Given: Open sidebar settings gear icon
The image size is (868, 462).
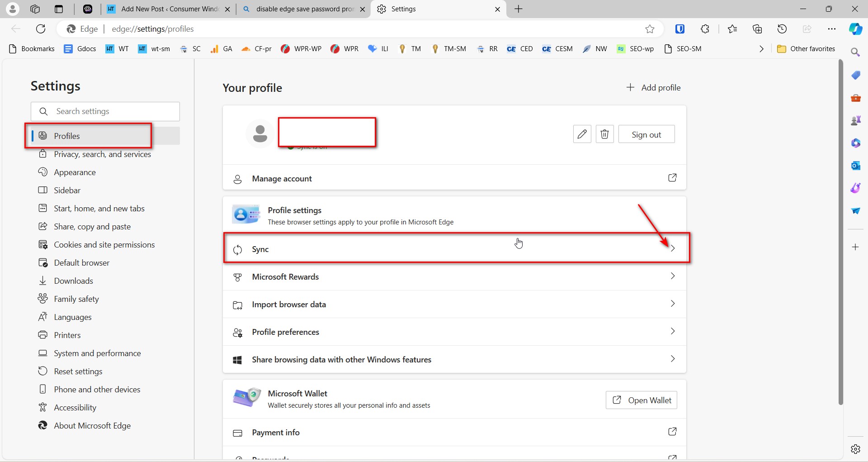Looking at the screenshot, I should (x=855, y=449).
